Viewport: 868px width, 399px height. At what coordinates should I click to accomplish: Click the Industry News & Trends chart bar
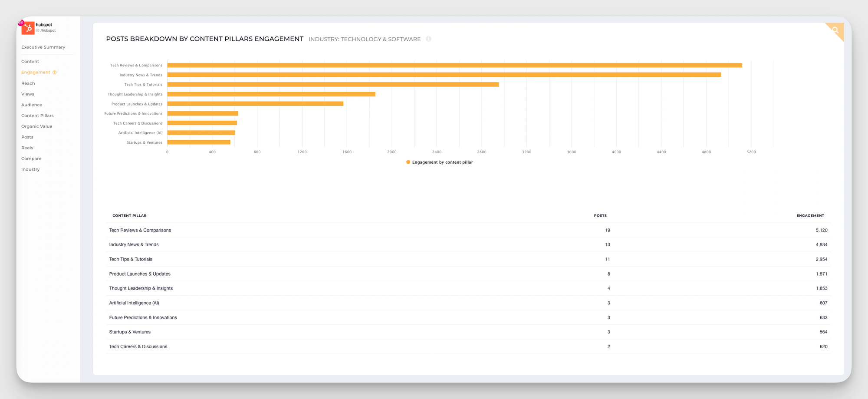point(434,75)
